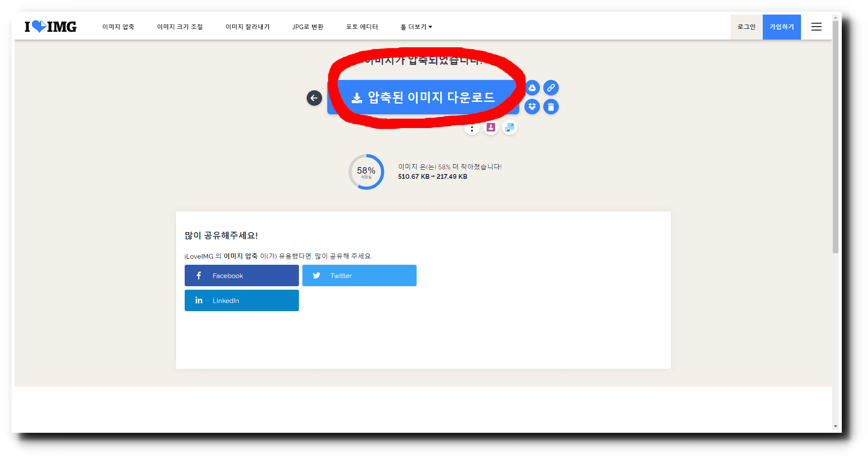Switch to 이미지 크기 조절
This screenshot has width=868, height=459.
pyautogui.click(x=181, y=26)
